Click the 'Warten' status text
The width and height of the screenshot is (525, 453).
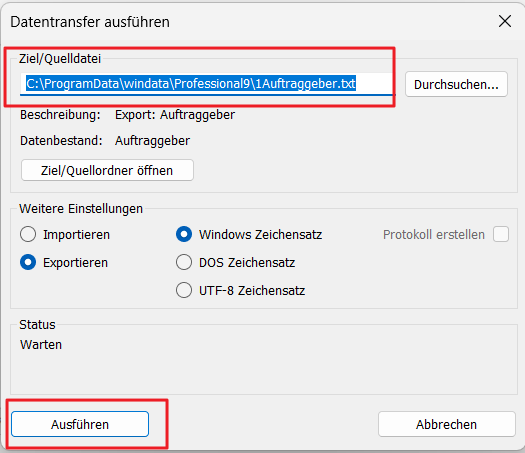click(41, 345)
